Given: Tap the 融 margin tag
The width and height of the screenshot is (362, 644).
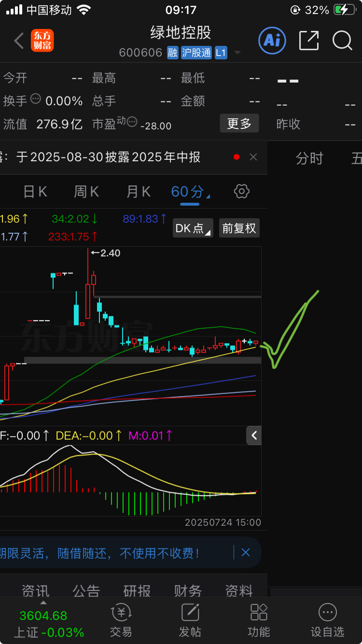Looking at the screenshot, I should click(173, 53).
